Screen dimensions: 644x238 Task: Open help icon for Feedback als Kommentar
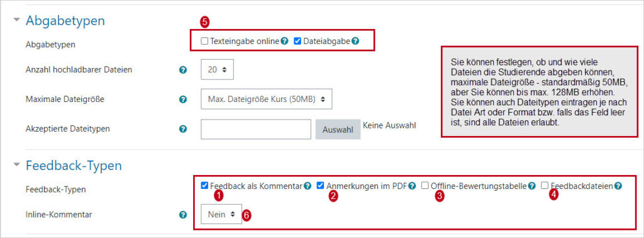(308, 186)
